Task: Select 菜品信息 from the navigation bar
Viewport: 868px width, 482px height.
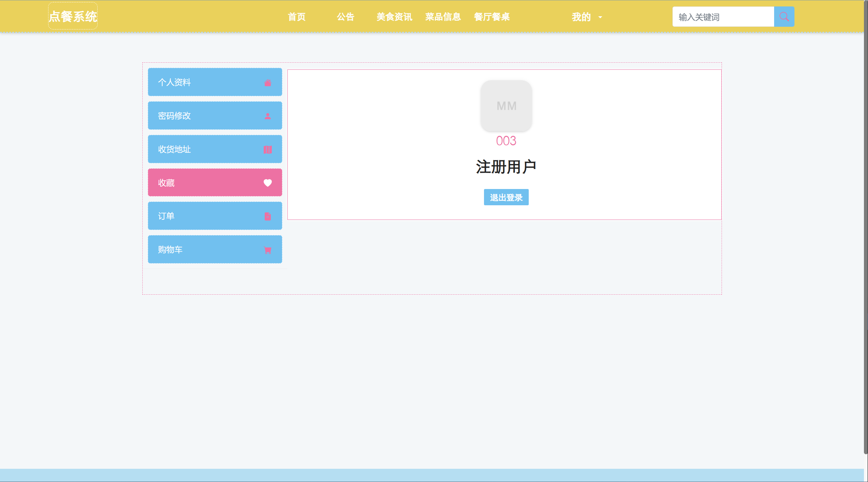Action: tap(443, 17)
